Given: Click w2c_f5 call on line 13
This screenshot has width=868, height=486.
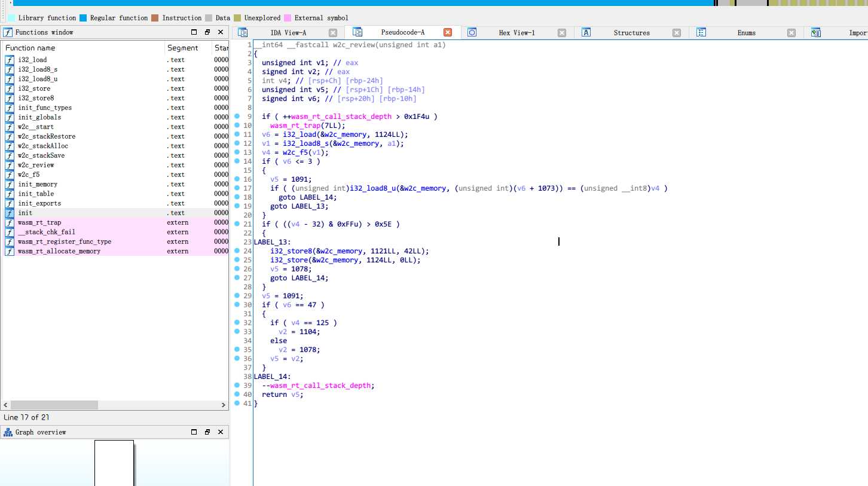Looking at the screenshot, I should 295,152.
